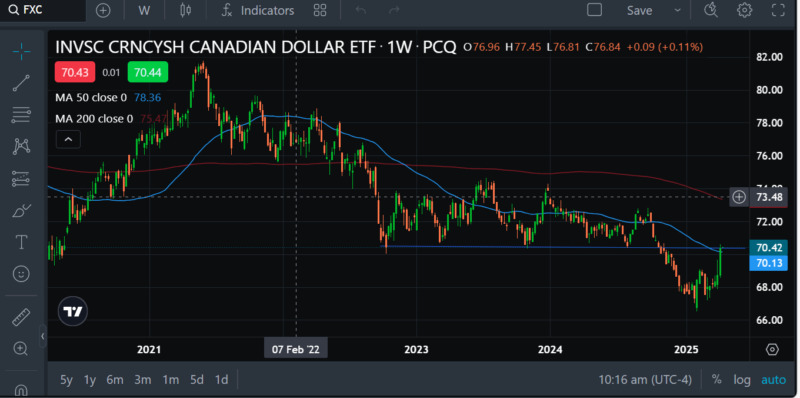Select the trend line drawing tool
Screen dimensions: 800x398
[x=21, y=83]
